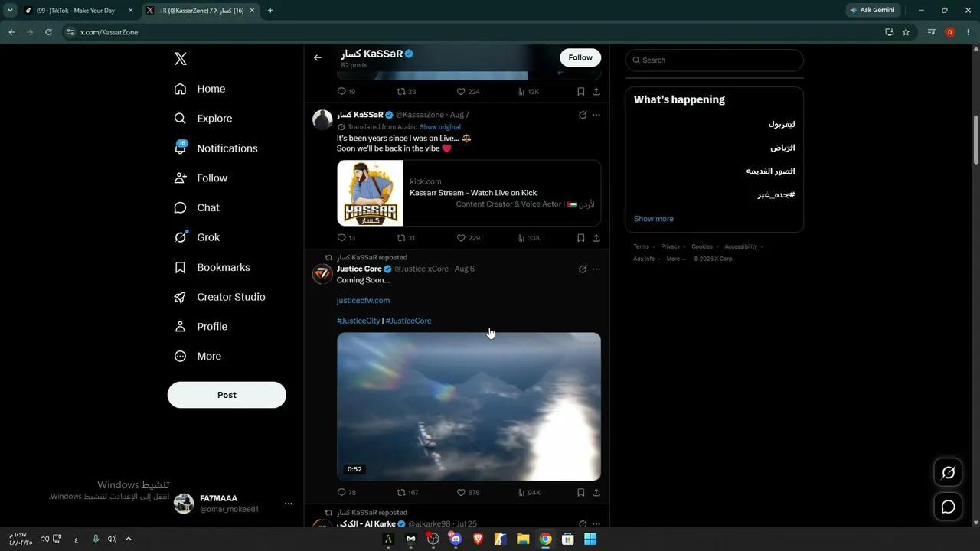This screenshot has width=980, height=551.
Task: Go to X home via the X logo
Action: click(181, 59)
